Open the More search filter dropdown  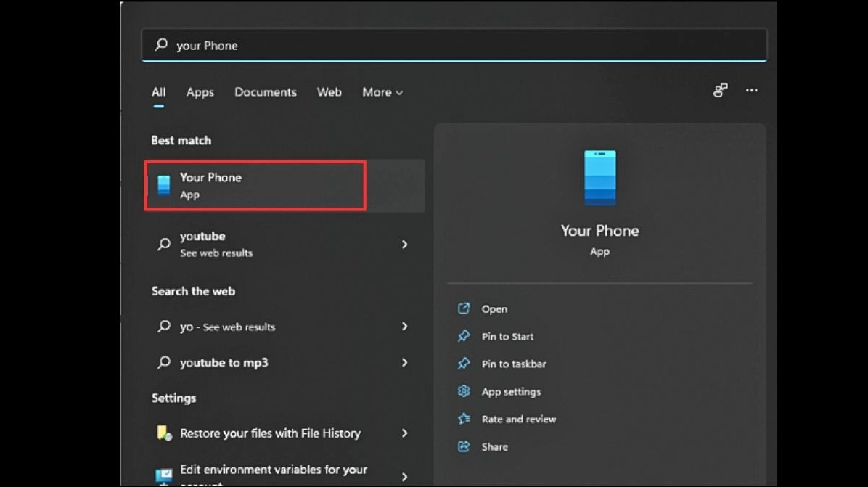click(x=382, y=92)
